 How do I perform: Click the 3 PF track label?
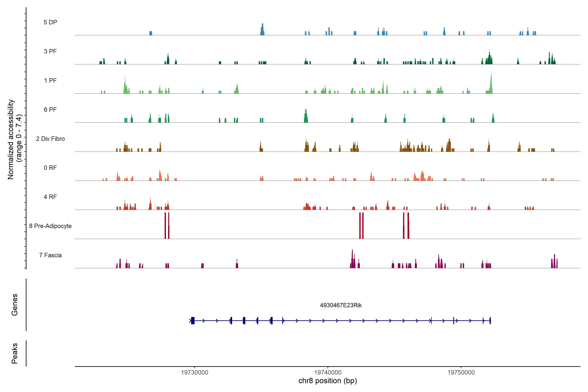click(50, 51)
